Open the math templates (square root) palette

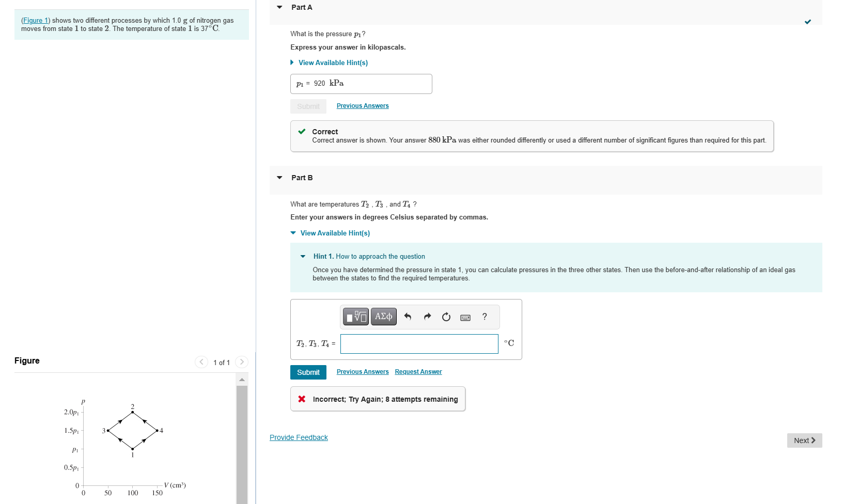[355, 317]
